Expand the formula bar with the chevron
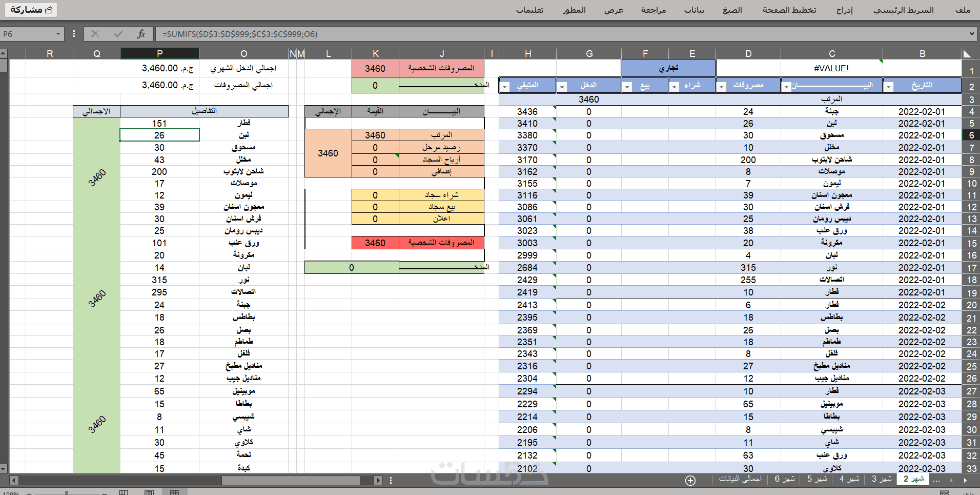The width and height of the screenshot is (980, 495). click(971, 34)
